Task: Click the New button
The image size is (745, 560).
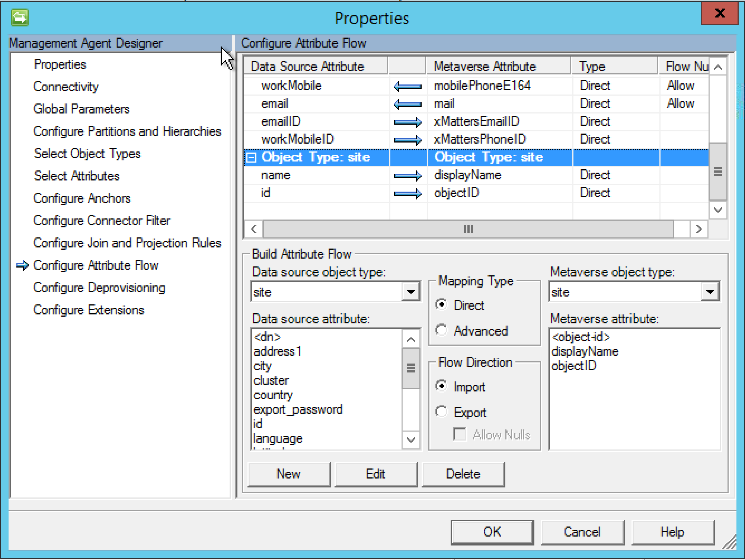Action: point(289,474)
